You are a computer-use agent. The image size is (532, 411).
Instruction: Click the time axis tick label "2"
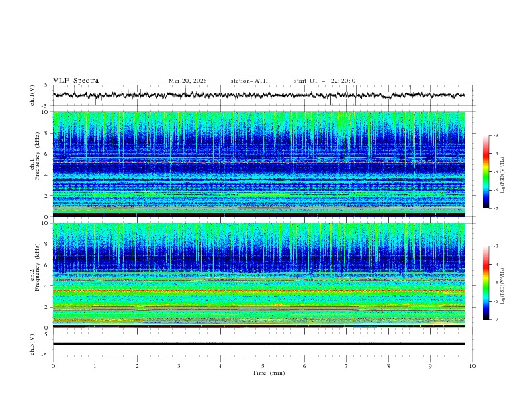[137, 366]
